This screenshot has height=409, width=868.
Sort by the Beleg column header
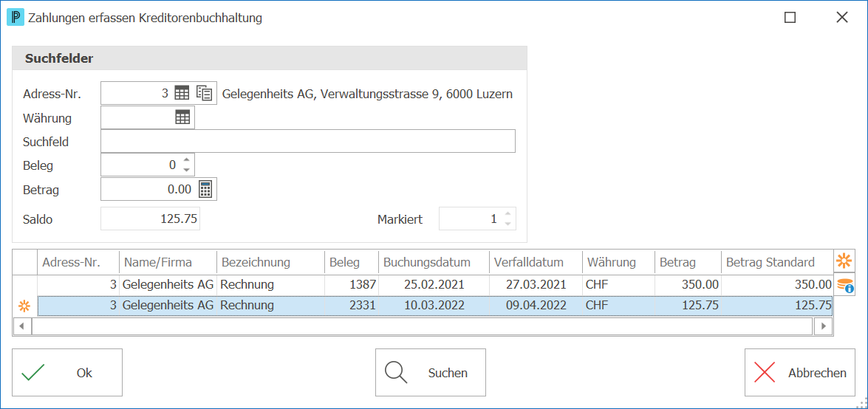click(x=352, y=262)
